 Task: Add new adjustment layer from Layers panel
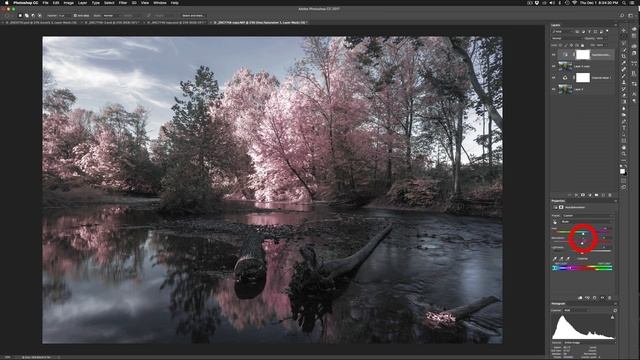(x=589, y=194)
